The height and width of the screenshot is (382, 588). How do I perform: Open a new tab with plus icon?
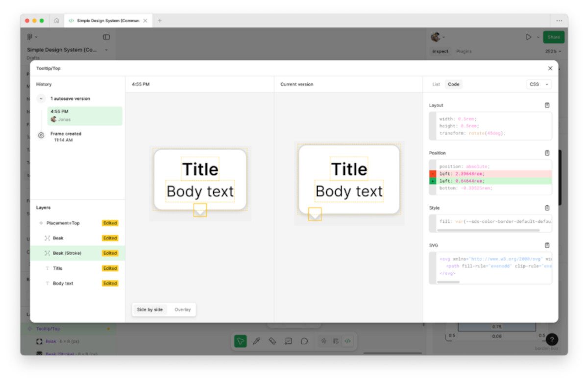pos(160,21)
